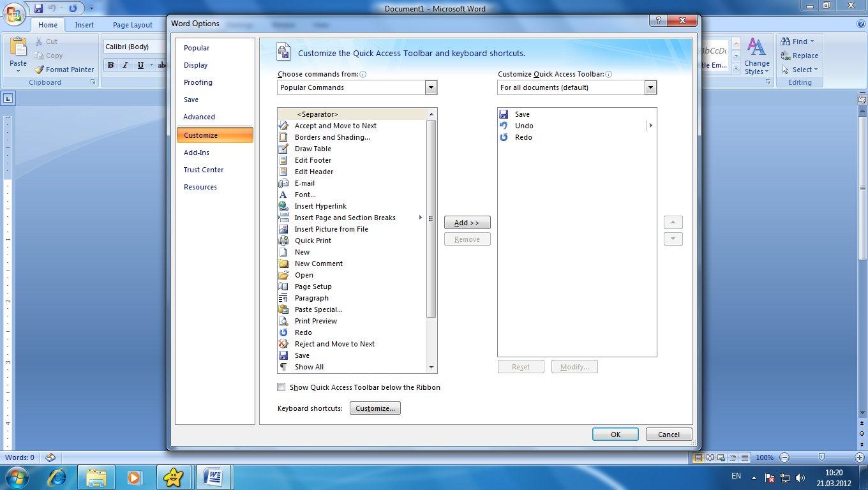Select the Save floppy icon in right list
Viewport: 868px width, 490px height.
coord(504,114)
